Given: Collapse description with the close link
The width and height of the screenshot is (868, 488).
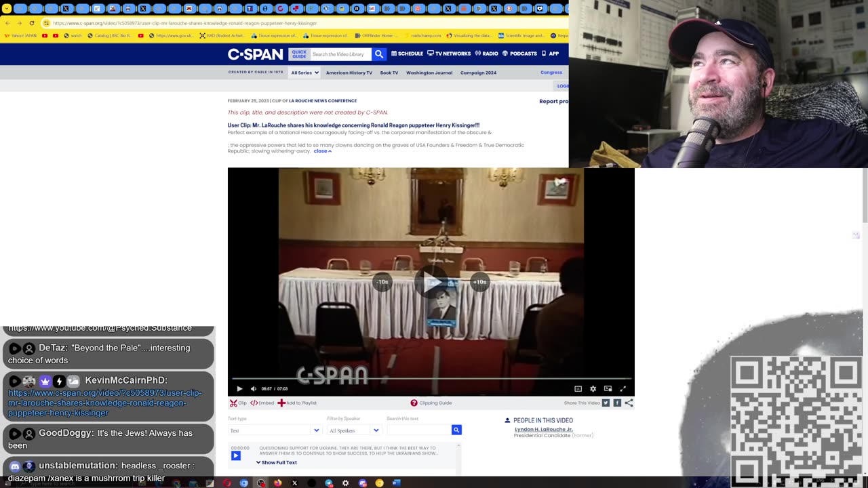Looking at the screenshot, I should click(322, 151).
